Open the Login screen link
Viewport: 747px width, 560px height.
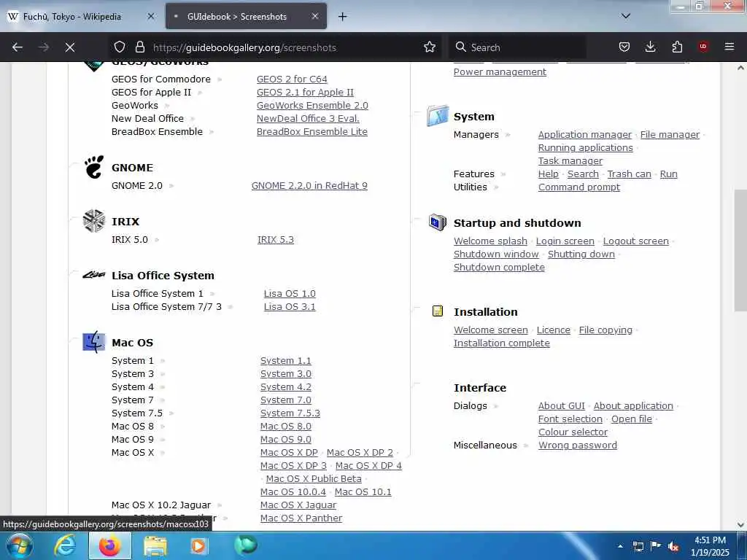click(565, 241)
